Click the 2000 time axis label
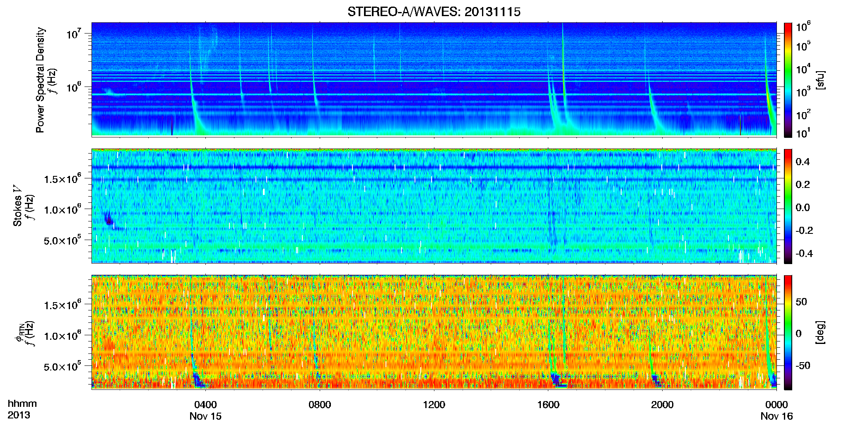 coord(662,404)
